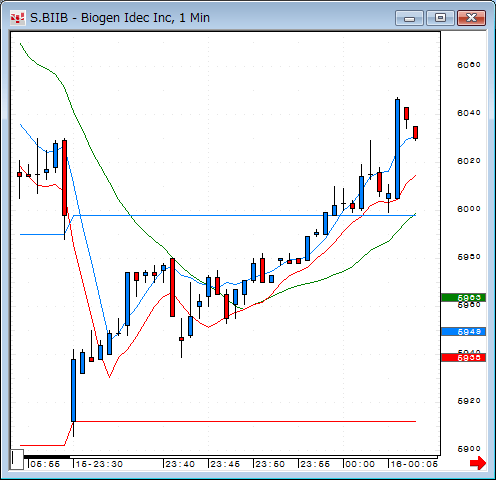Viewport: 496px width, 480px height.
Task: Click the 6060 price axis label
Action: pos(469,65)
